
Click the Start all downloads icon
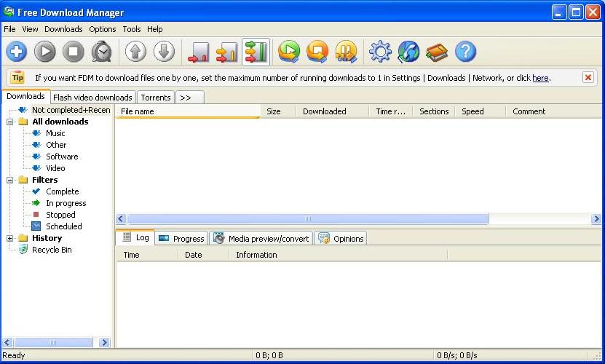coord(288,52)
